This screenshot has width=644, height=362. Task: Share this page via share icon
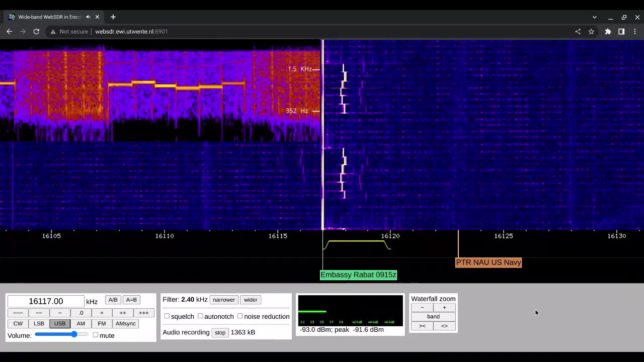[578, 31]
